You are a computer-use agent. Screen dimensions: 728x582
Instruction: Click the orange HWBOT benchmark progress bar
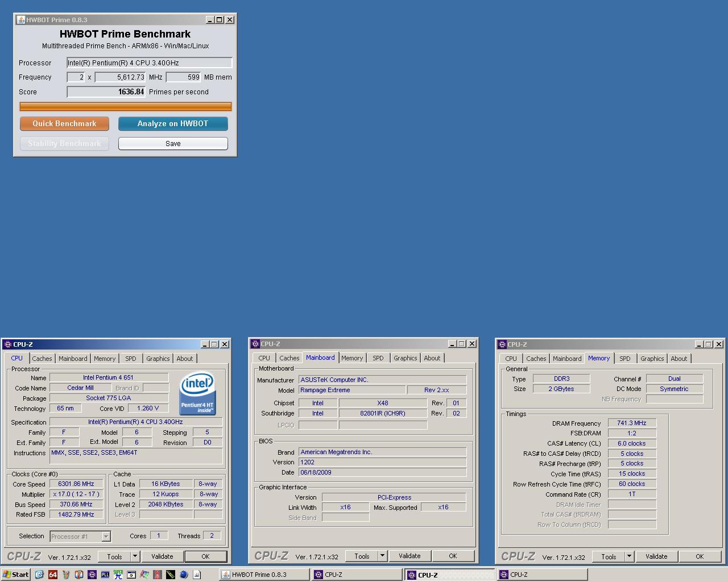tap(126, 106)
